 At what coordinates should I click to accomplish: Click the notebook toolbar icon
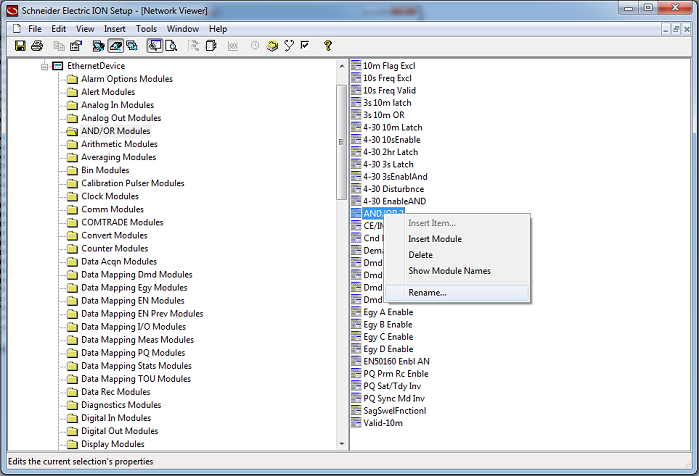(211, 45)
